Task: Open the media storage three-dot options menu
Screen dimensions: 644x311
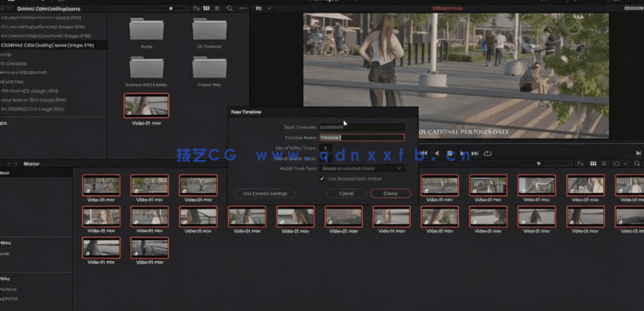Action: click(x=243, y=8)
